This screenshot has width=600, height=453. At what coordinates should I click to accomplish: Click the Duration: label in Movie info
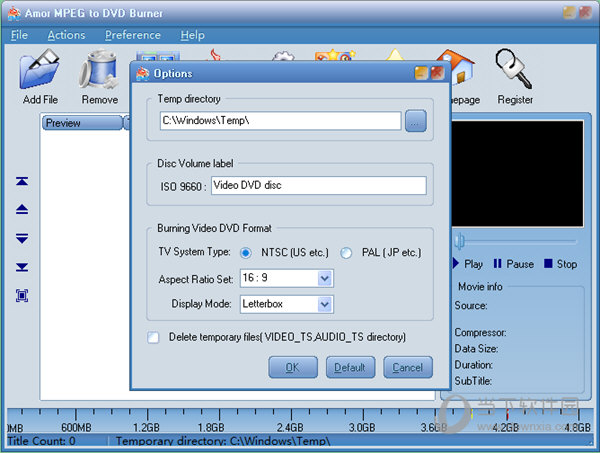point(473,365)
